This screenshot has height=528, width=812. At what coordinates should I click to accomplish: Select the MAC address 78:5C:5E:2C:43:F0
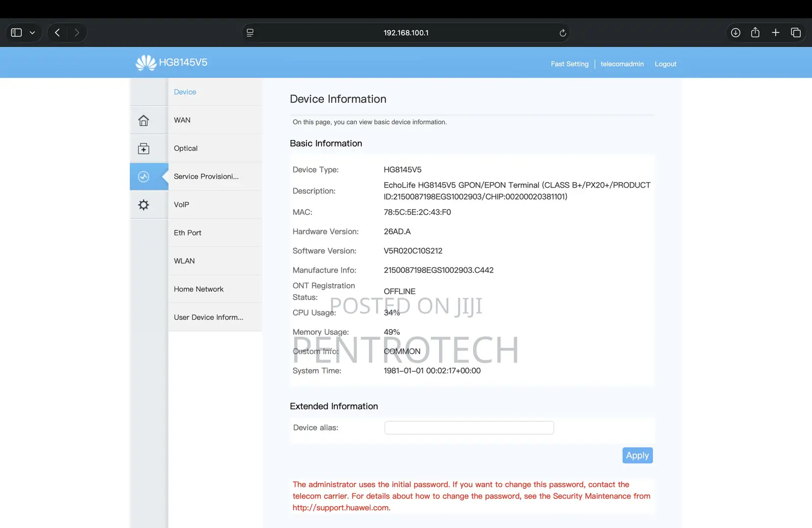click(x=417, y=212)
